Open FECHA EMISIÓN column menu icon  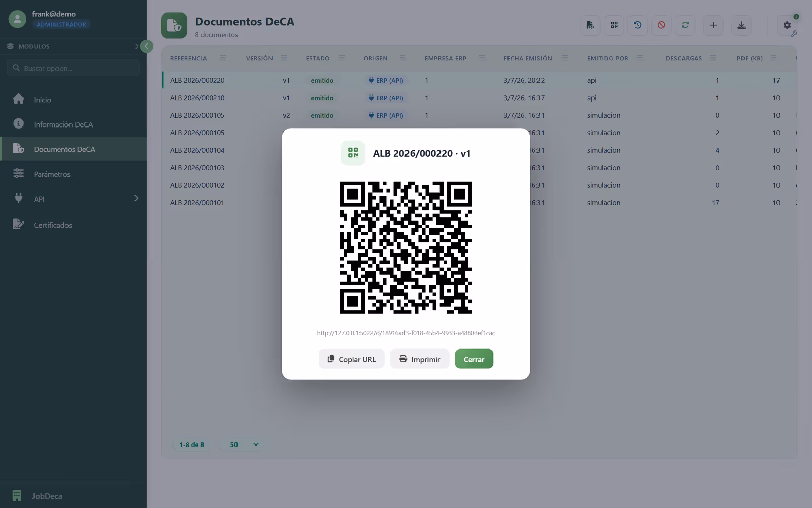pyautogui.click(x=565, y=58)
